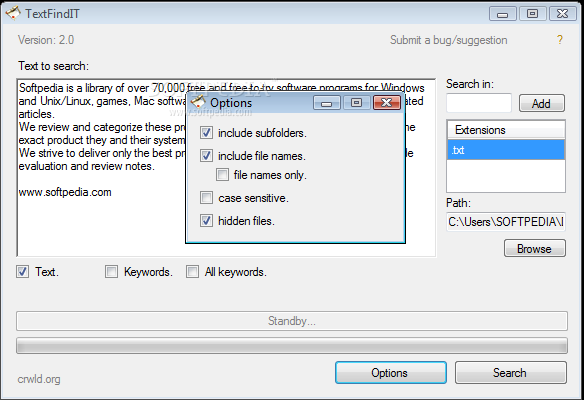Open help via the question mark icon

pos(559,39)
